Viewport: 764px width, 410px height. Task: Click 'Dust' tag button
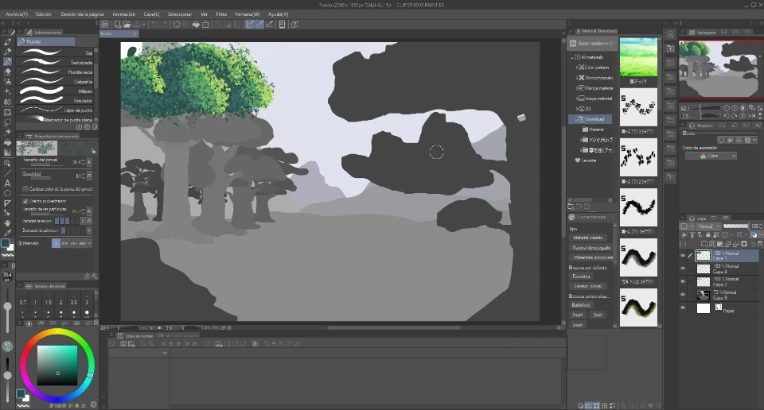[x=598, y=315]
